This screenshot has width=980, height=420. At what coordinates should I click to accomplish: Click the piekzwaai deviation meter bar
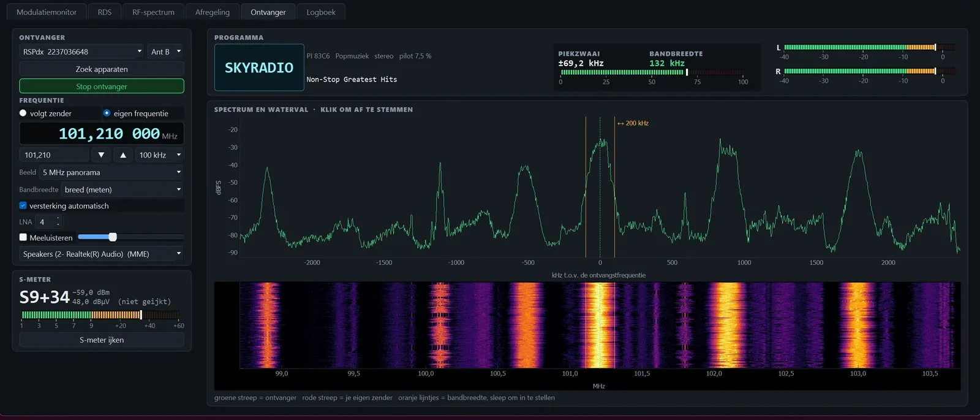click(x=653, y=72)
